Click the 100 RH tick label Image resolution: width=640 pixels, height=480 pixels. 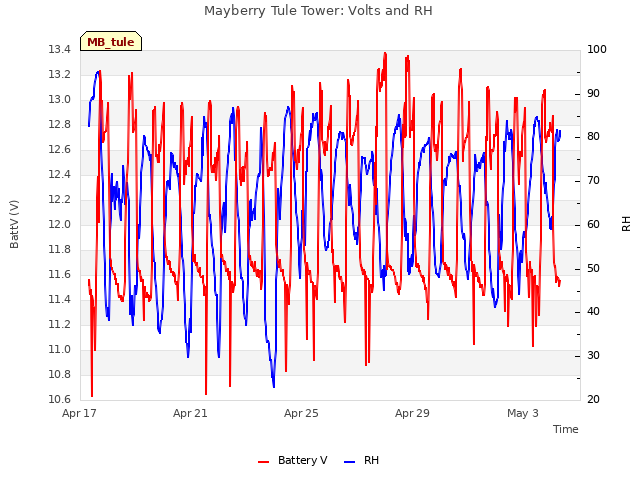597,49
